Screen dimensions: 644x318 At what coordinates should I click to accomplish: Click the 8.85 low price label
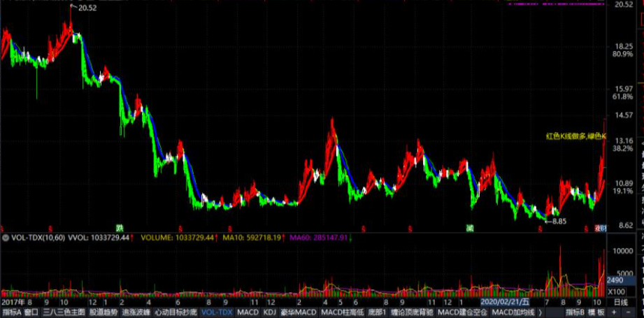click(x=559, y=221)
